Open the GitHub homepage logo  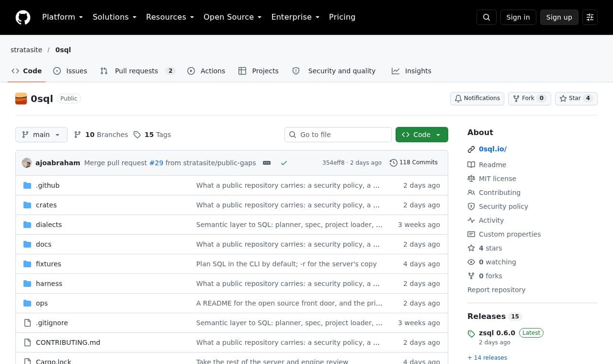[x=23, y=17]
